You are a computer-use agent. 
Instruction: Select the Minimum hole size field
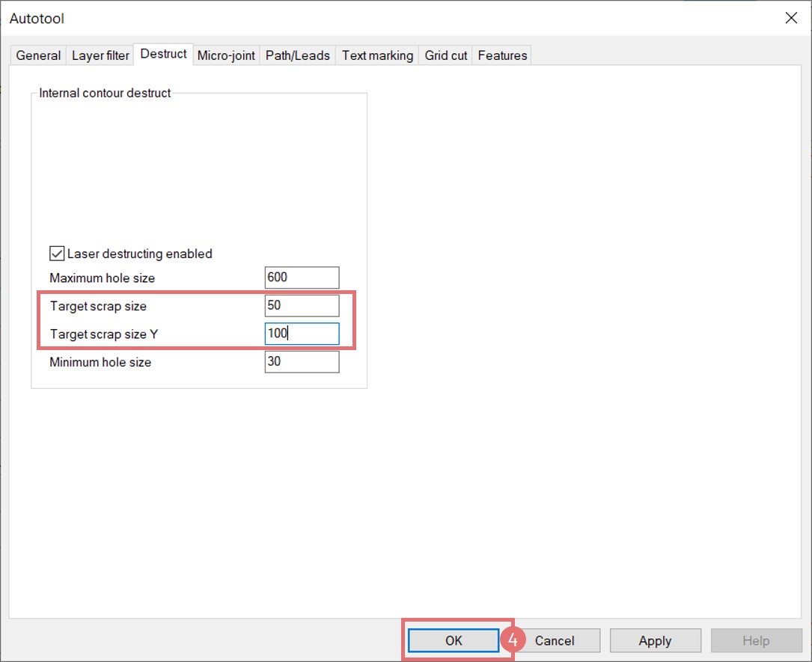(302, 362)
